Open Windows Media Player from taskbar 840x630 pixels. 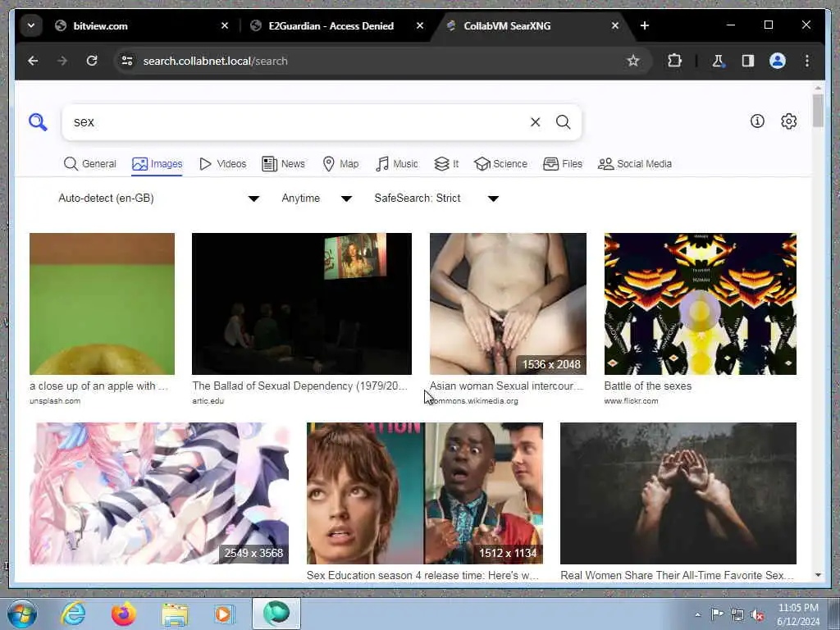[224, 614]
